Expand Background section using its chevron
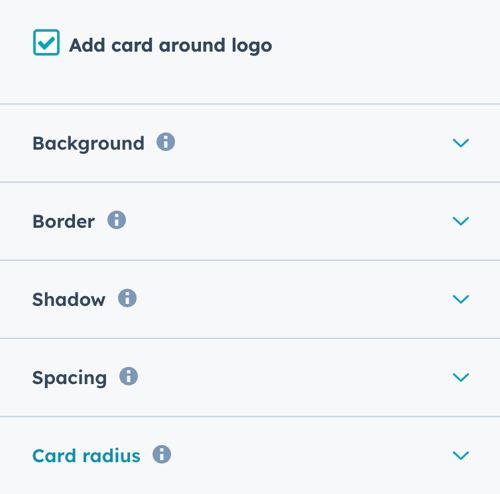The image size is (500, 494). pos(461,143)
